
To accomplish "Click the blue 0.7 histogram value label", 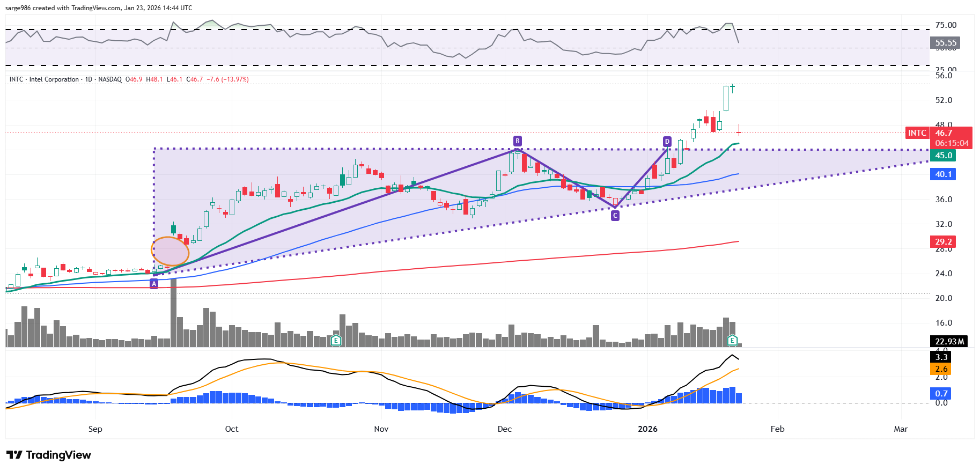I will [941, 394].
